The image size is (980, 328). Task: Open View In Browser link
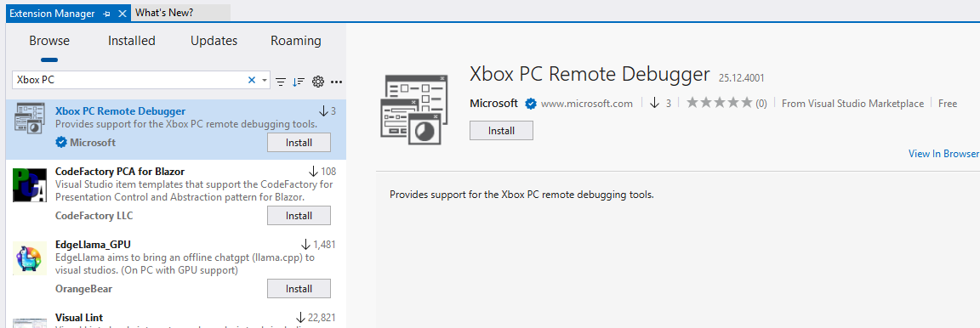943,154
